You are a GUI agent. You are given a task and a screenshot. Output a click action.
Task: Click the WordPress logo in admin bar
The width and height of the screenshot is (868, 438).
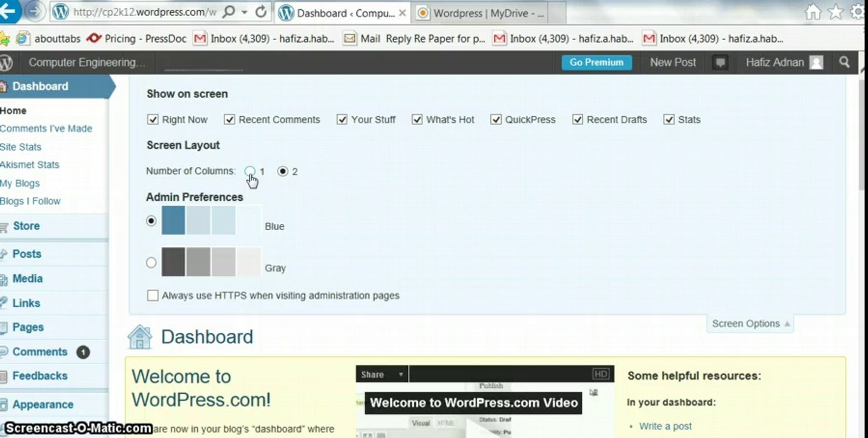point(6,62)
